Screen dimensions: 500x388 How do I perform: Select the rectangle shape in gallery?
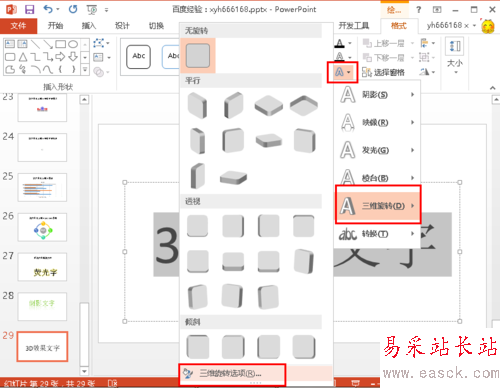tap(61, 44)
